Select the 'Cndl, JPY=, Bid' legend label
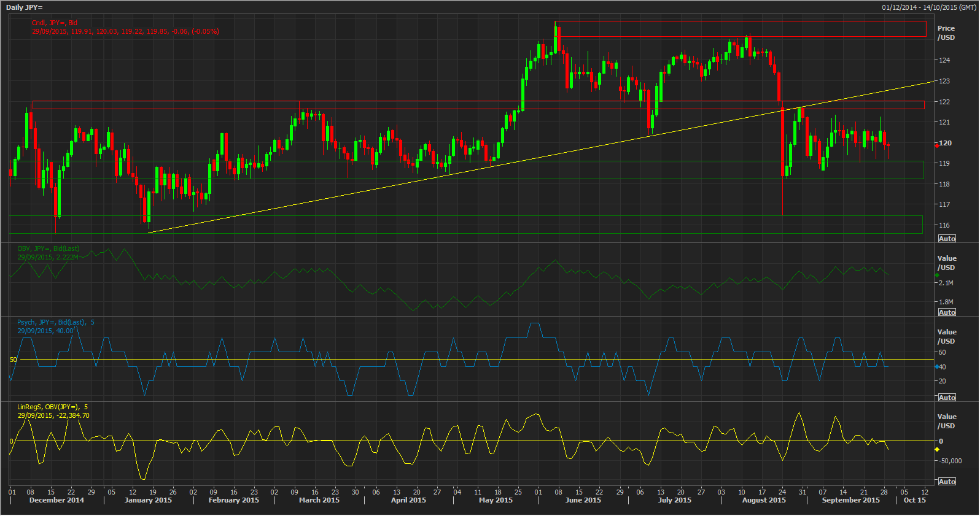 55,23
